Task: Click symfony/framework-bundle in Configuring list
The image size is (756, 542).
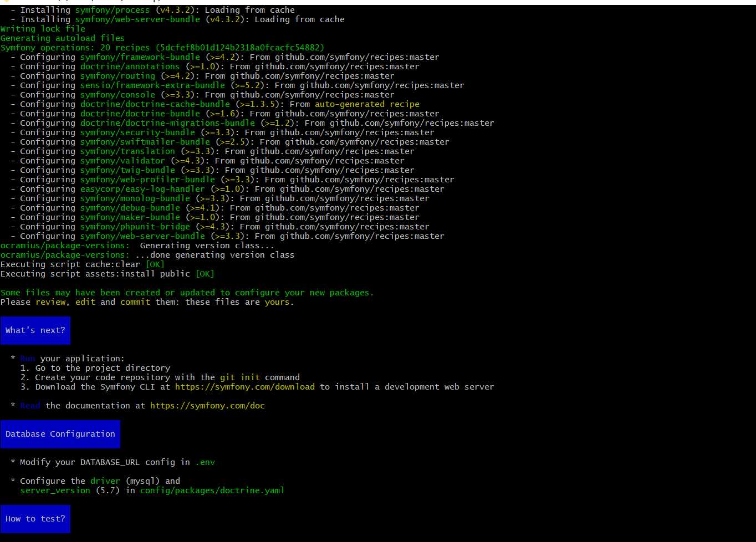Action: pyautogui.click(x=140, y=57)
